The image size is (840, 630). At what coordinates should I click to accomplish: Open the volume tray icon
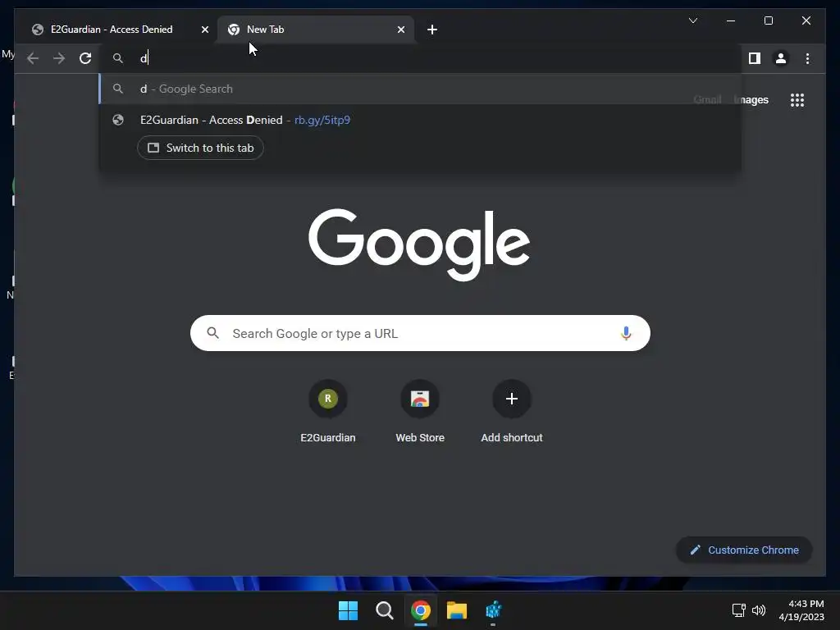(x=759, y=610)
